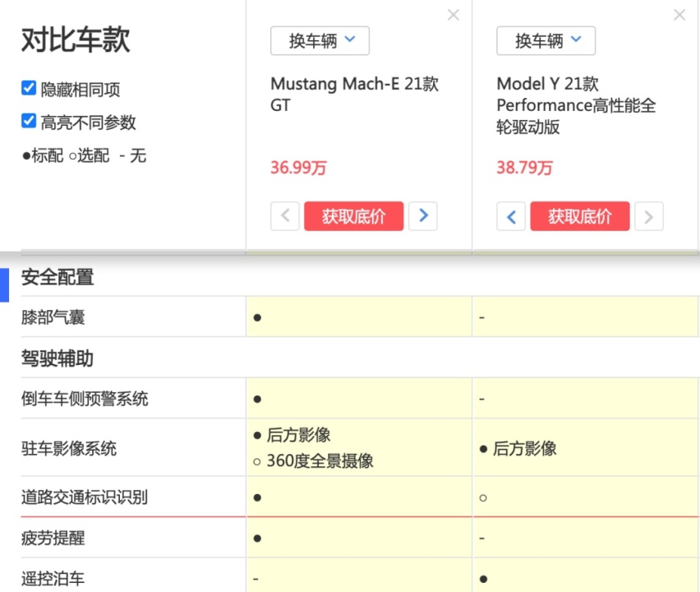This screenshot has height=592, width=700.
Task: Click the 对比车款 page title
Action: [76, 39]
